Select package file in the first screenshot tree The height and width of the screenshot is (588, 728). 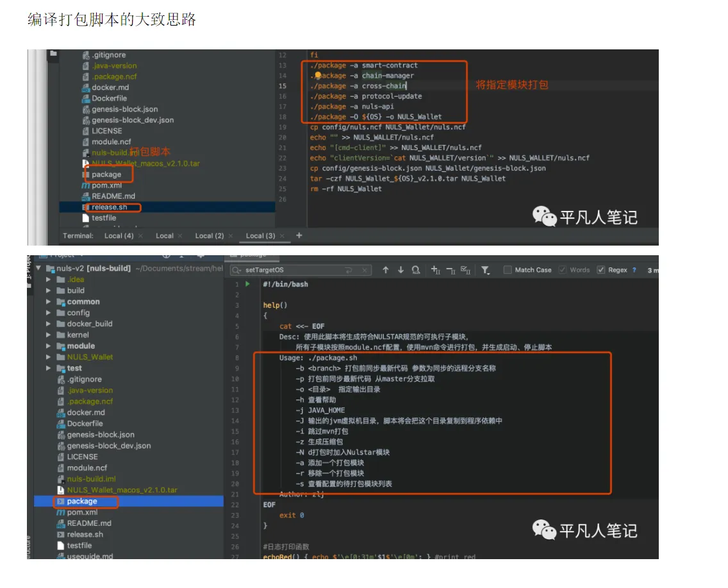(106, 174)
